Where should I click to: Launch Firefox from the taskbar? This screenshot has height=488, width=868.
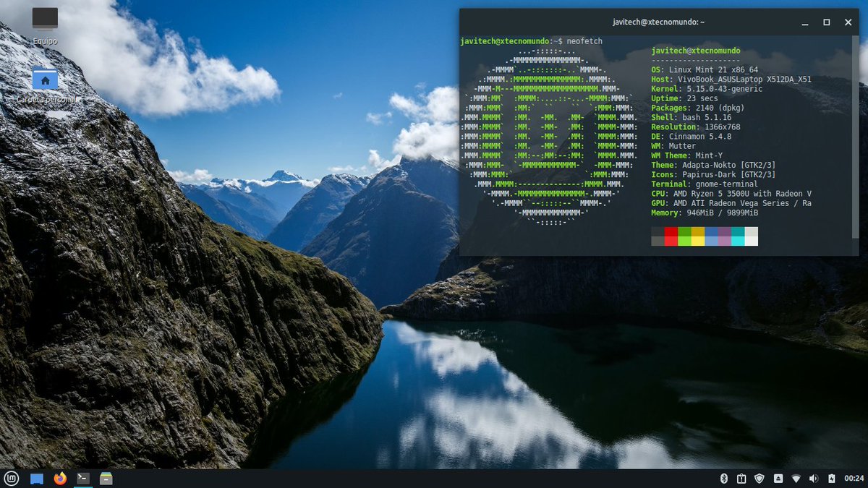point(60,478)
